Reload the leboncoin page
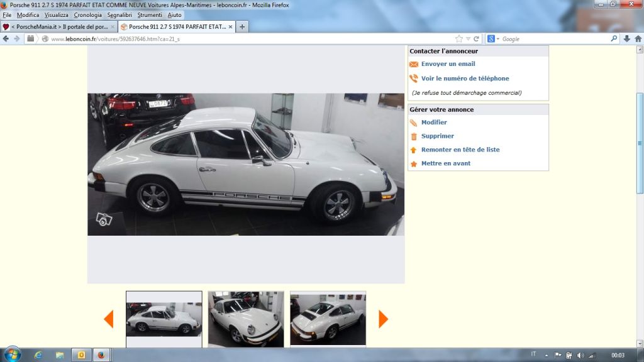Viewport: 644px width, 362px height. pyautogui.click(x=477, y=38)
